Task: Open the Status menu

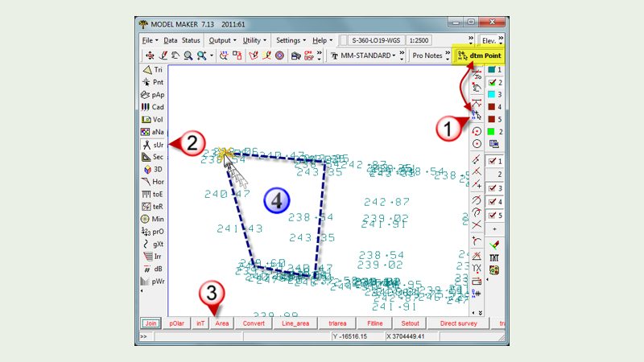Action: (x=191, y=40)
